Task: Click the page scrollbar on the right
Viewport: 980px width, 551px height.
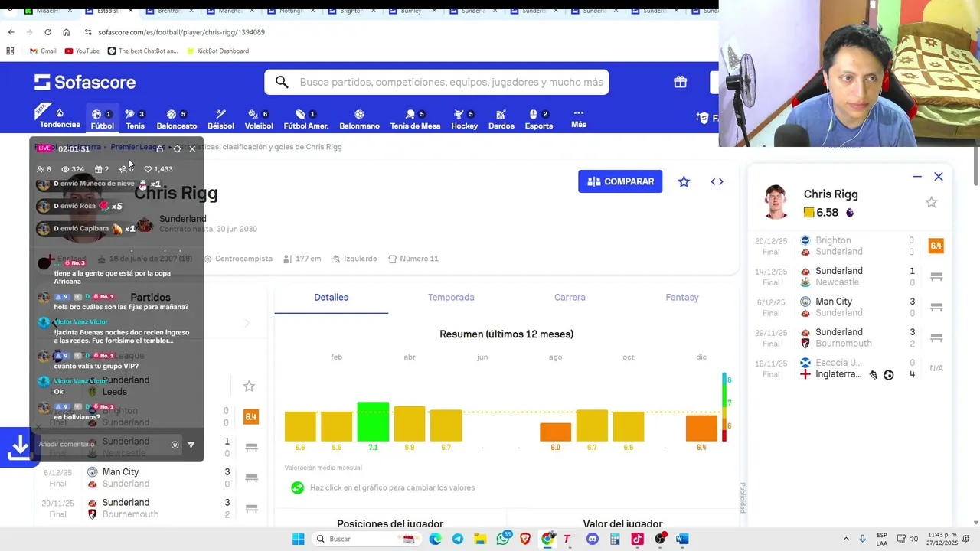Action: point(975,165)
